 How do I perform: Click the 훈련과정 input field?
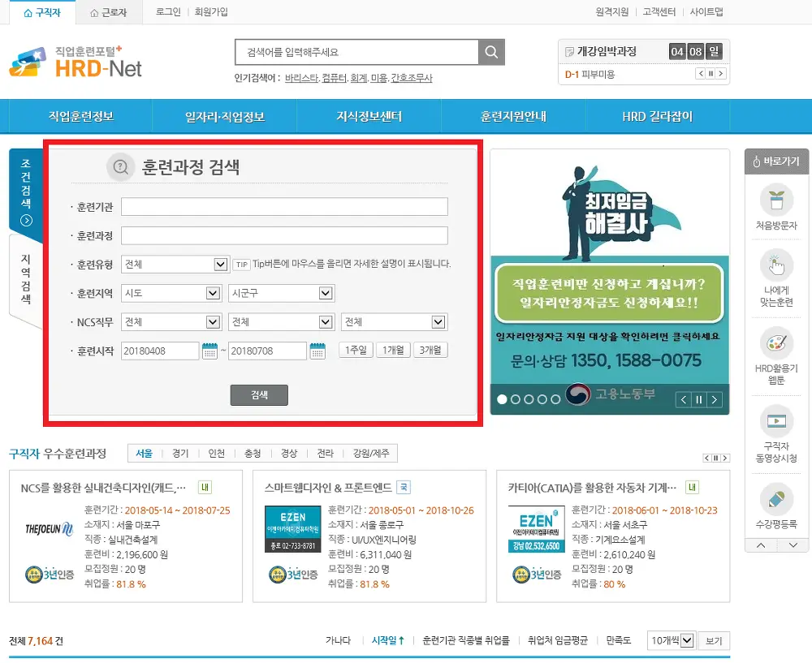click(284, 235)
